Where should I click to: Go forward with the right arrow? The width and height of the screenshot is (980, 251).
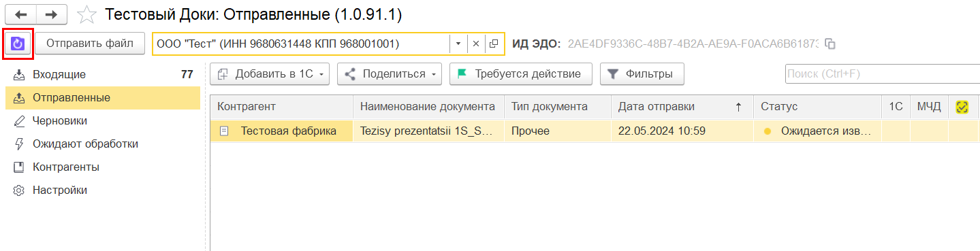tap(52, 14)
